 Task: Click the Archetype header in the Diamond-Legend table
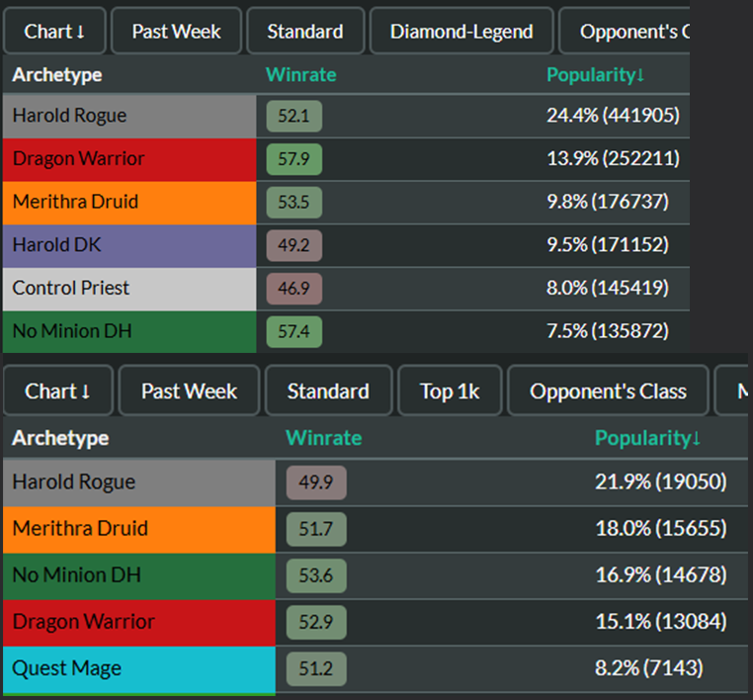(x=57, y=74)
